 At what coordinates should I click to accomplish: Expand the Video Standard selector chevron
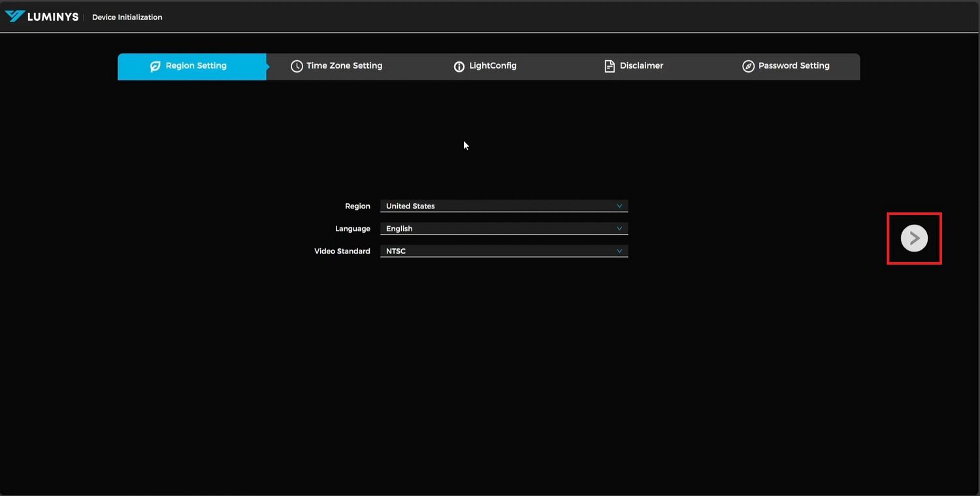pyautogui.click(x=619, y=250)
